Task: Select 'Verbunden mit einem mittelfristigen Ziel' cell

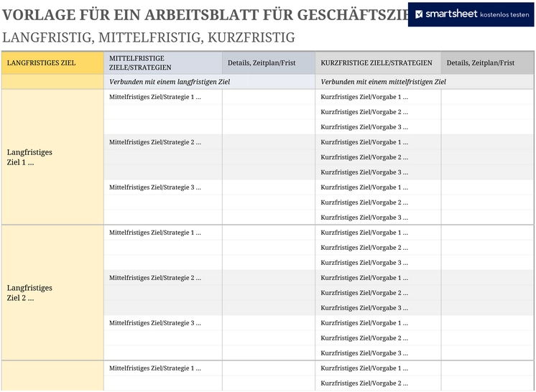Action: click(x=425, y=82)
